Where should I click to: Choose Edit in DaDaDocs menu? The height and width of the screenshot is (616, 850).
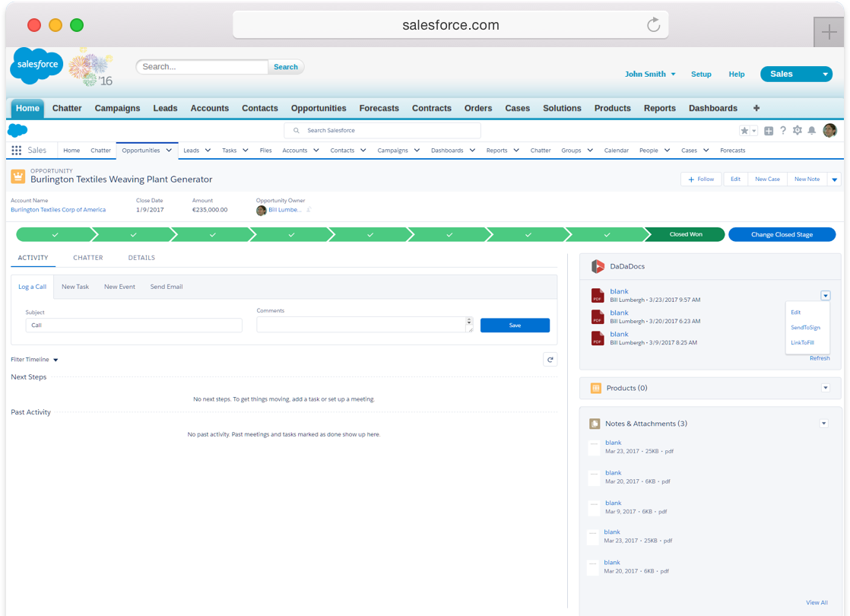click(x=795, y=313)
